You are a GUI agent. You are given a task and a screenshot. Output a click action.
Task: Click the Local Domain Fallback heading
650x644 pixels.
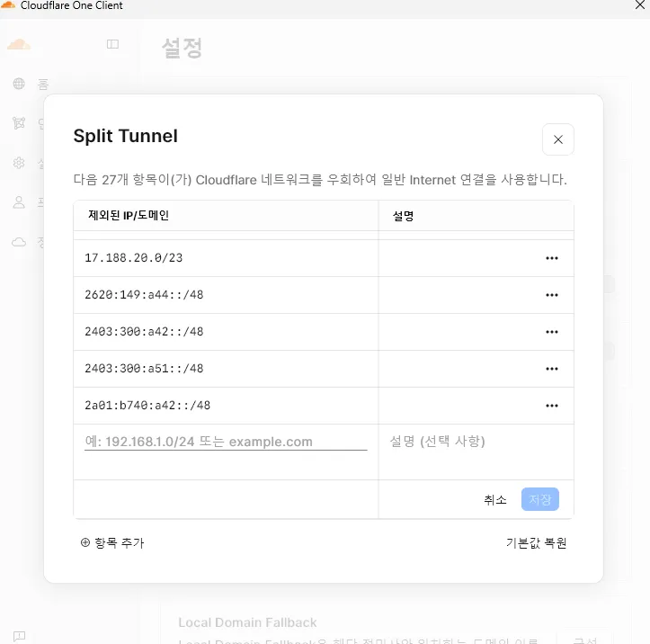point(247,622)
